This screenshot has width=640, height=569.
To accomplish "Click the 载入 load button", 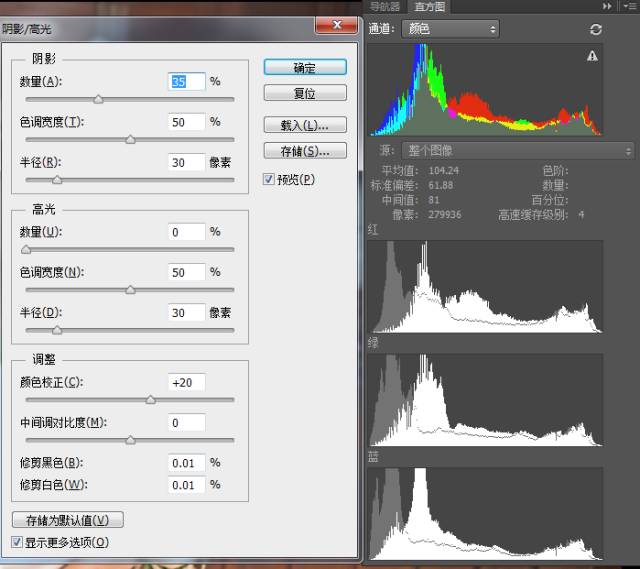I will 305,125.
